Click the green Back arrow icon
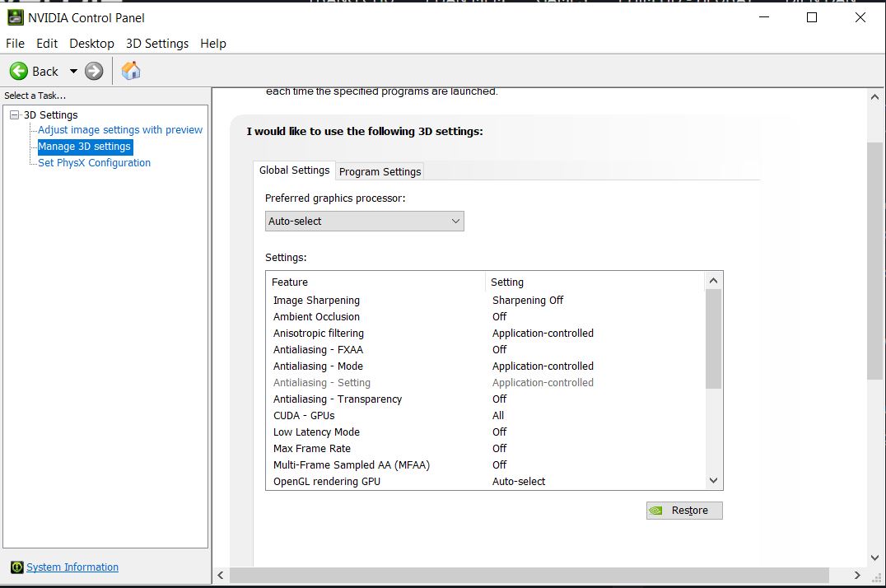 click(19, 72)
